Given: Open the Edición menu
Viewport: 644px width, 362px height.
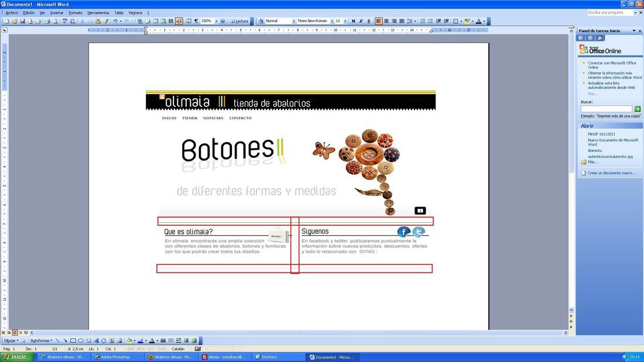Looking at the screenshot, I should tap(29, 13).
